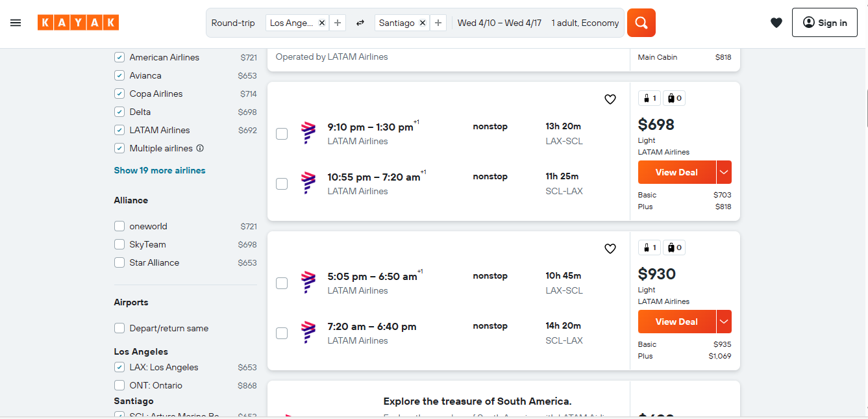Open the Wed 4/10 – Wed 4/17 date picker

pyautogui.click(x=499, y=23)
